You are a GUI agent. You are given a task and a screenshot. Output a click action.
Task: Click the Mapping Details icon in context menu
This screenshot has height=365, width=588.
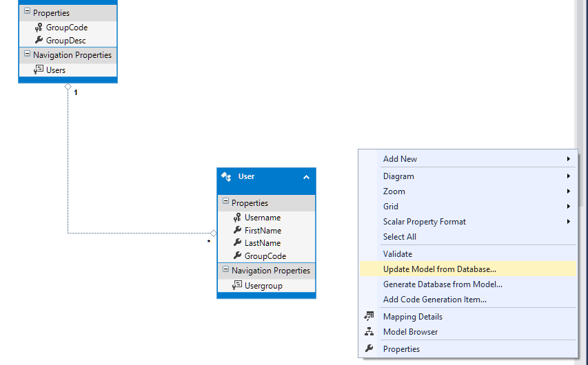[369, 317]
